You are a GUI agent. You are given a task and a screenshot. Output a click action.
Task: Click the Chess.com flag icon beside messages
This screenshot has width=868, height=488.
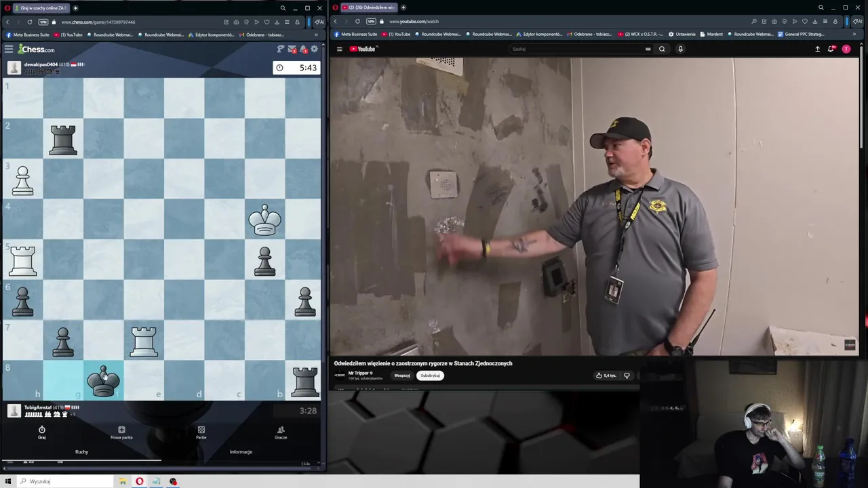(280, 49)
